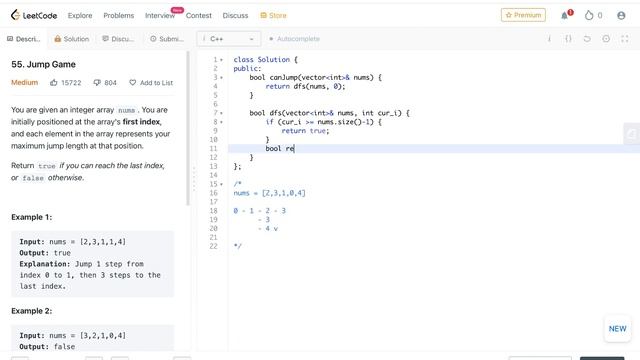Click the Premium button
The height and width of the screenshot is (360, 640).
click(523, 15)
